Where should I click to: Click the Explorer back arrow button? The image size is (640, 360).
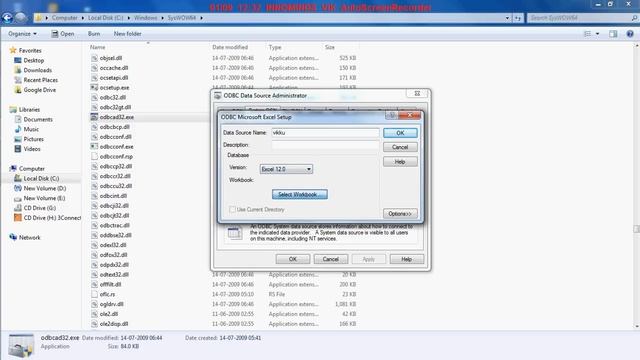[7, 18]
